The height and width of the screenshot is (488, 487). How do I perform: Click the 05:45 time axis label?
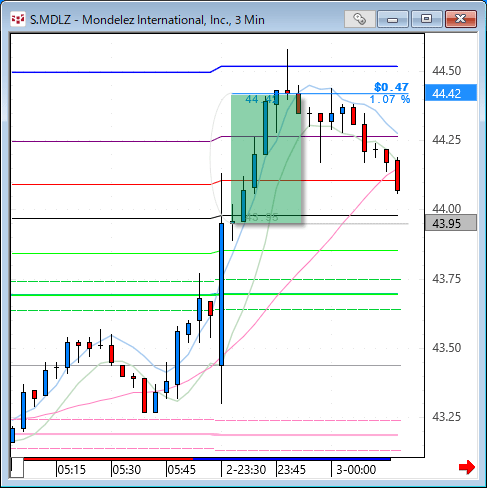(182, 470)
